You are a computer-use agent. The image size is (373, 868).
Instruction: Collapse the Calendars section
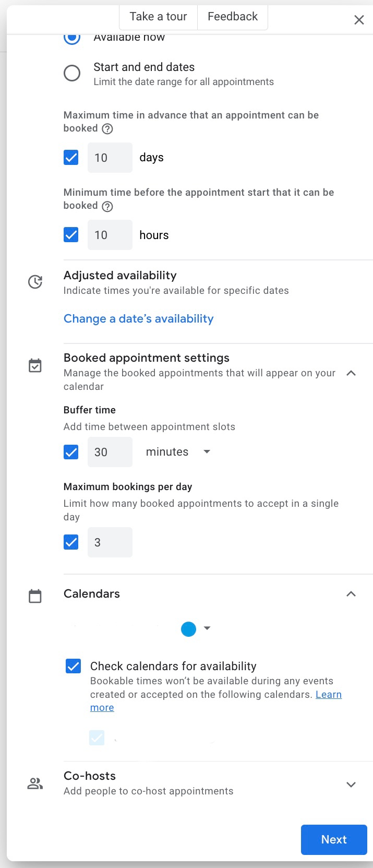pos(351,594)
